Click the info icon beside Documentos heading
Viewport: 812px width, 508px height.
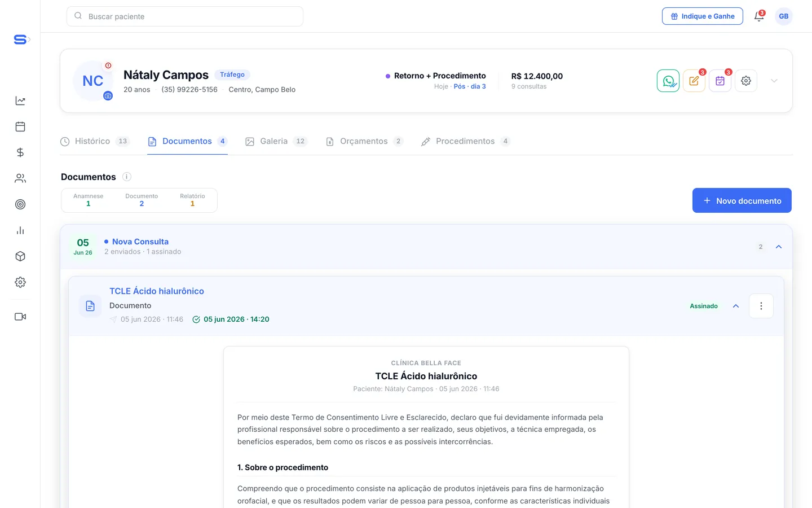(x=127, y=177)
